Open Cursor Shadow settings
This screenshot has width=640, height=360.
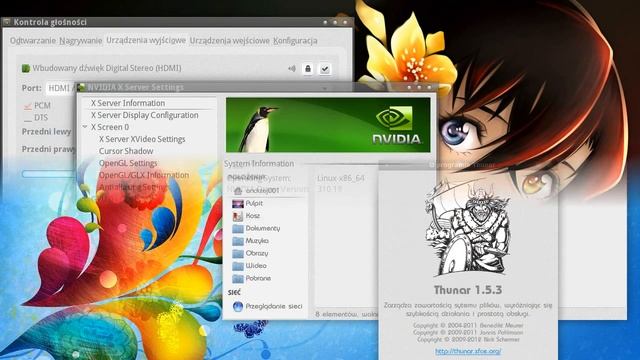click(126, 151)
